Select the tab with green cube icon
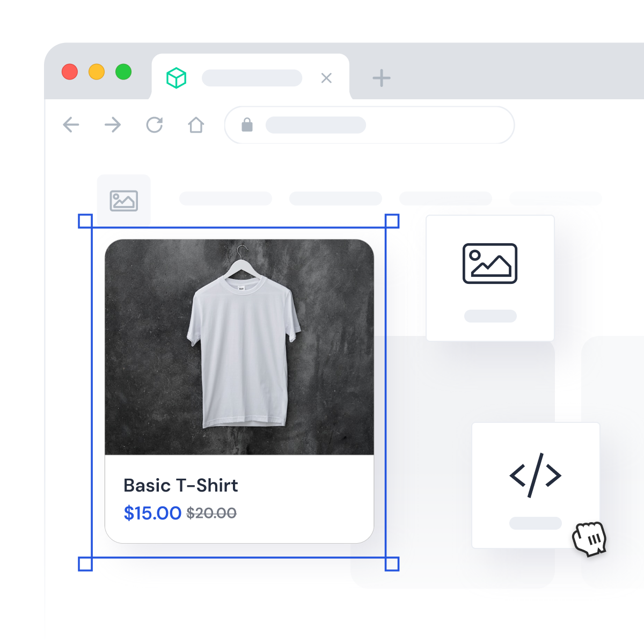 (x=250, y=77)
